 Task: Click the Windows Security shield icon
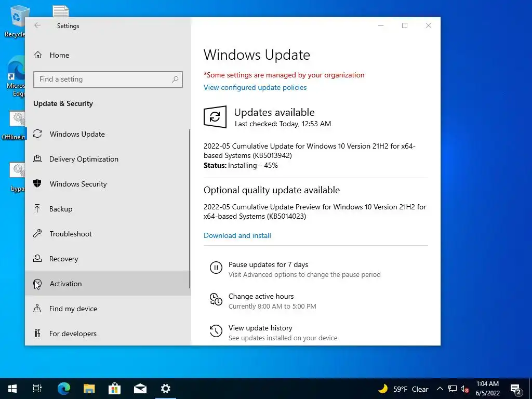37,183
